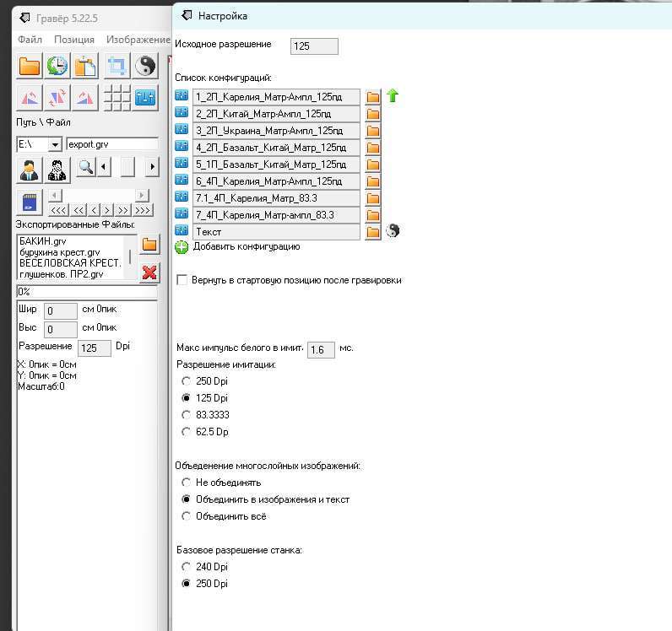Viewport: 672px width, 631px height.
Task: Open the Позиция menu
Action: [x=74, y=40]
